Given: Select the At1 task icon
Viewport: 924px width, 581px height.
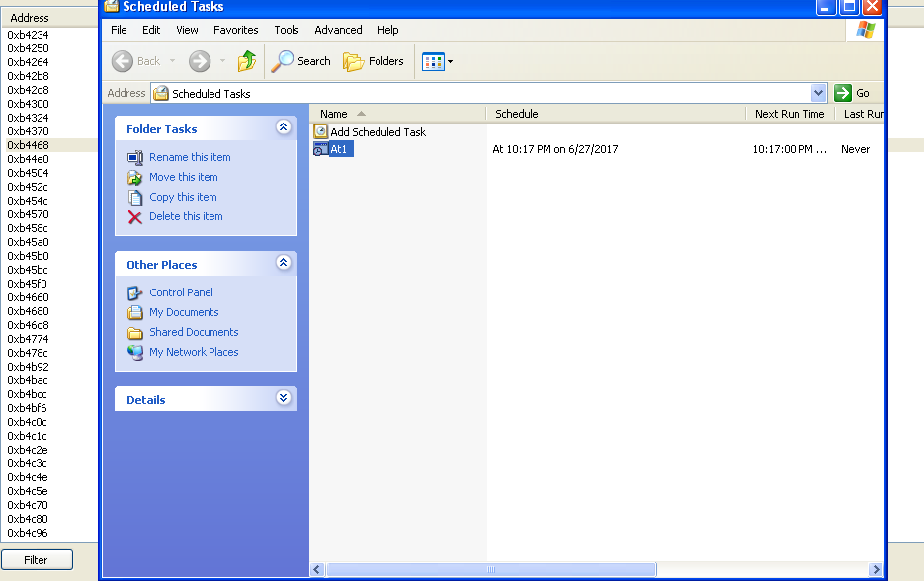Looking at the screenshot, I should pos(320,149).
